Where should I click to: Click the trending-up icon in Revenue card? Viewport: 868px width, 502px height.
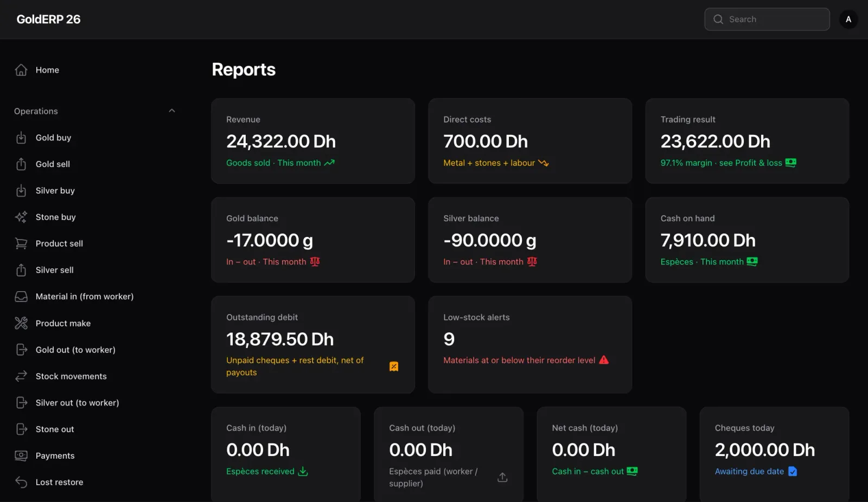pos(329,163)
